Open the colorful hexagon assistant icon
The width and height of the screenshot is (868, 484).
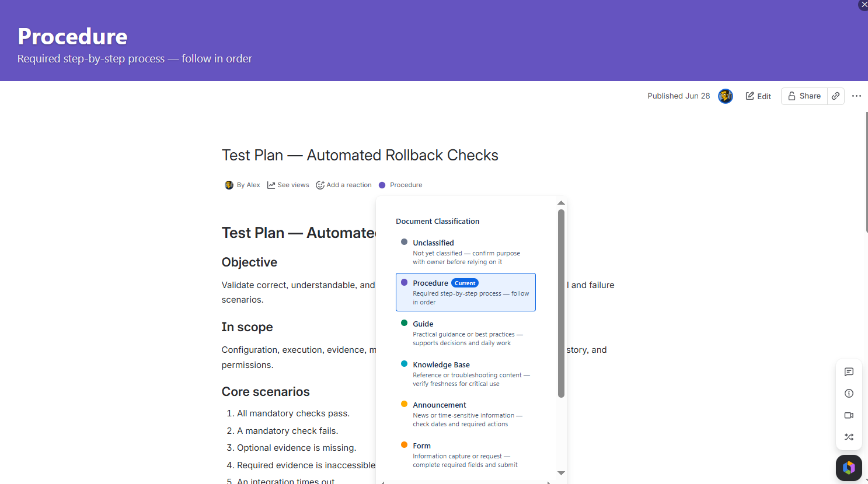[849, 468]
